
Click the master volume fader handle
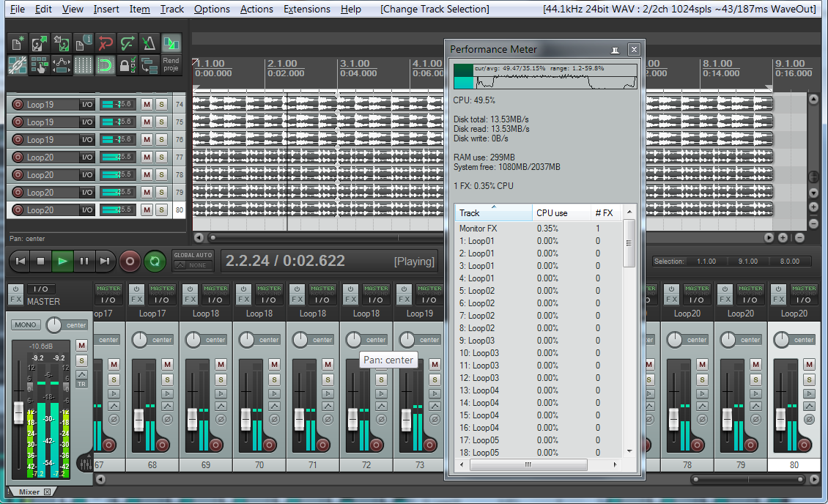(19, 412)
